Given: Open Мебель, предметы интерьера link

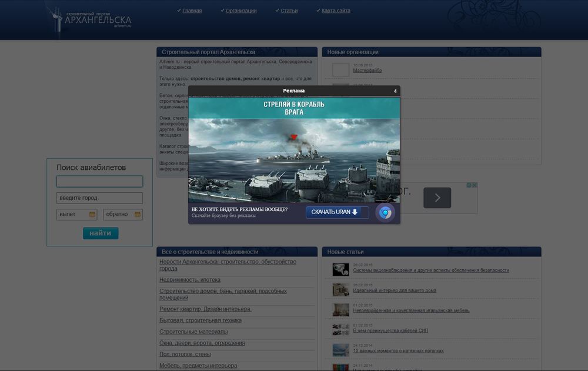Looking at the screenshot, I should [x=198, y=365].
